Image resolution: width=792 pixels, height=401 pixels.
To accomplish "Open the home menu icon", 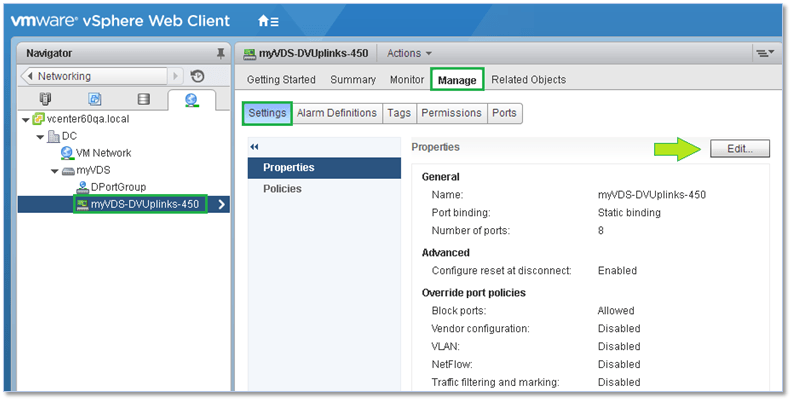I will click(x=268, y=21).
